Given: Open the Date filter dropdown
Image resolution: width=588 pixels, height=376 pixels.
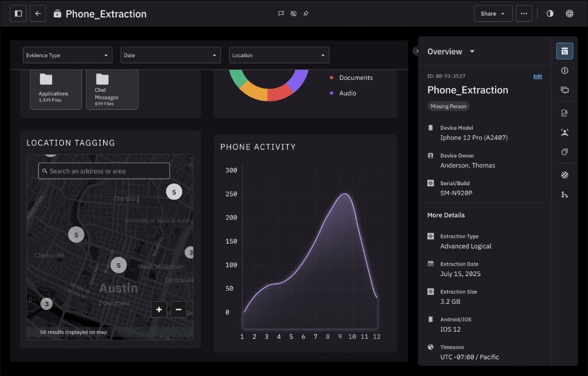Looking at the screenshot, I should (170, 55).
